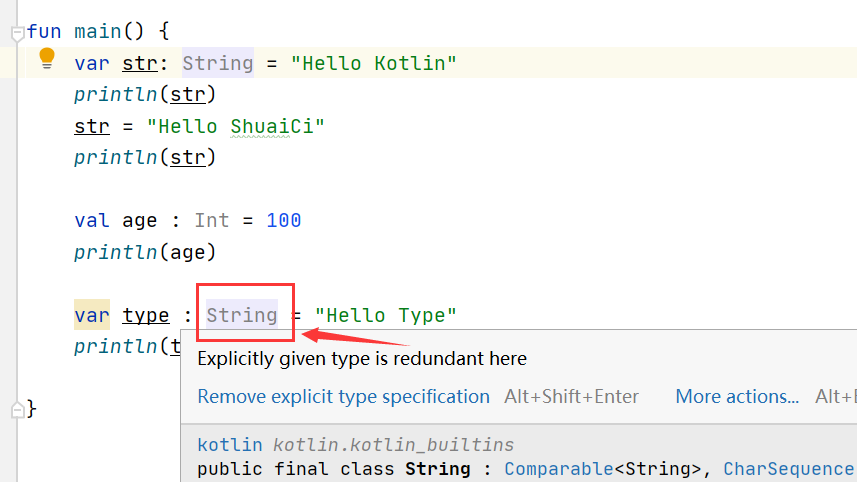Click the str variable name in declaration
The height and width of the screenshot is (482, 857).
(140, 63)
